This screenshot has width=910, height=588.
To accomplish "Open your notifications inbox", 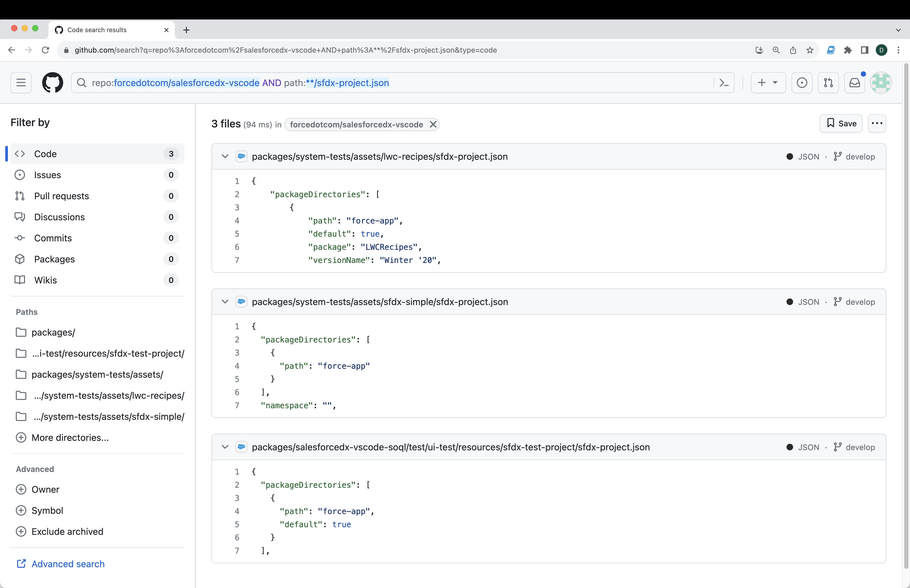I will (855, 82).
